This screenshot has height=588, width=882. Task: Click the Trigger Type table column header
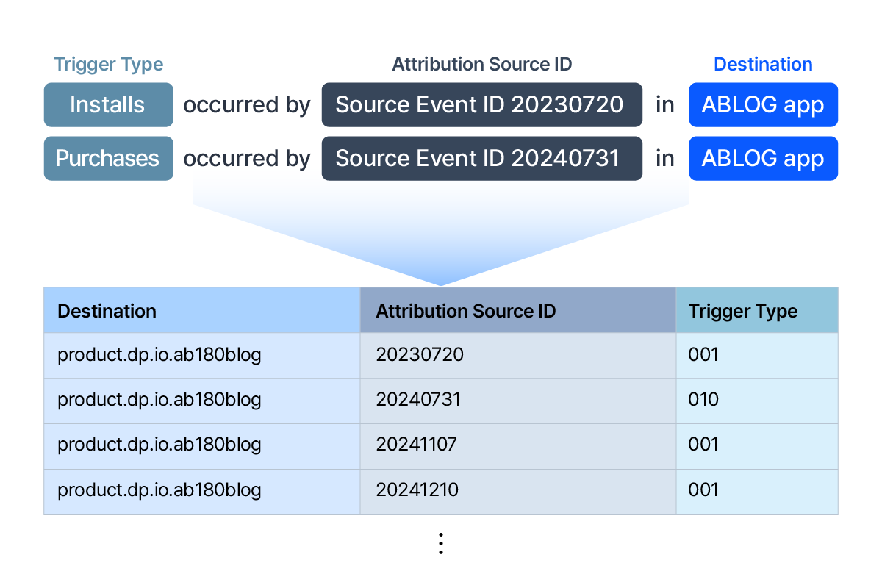click(742, 311)
